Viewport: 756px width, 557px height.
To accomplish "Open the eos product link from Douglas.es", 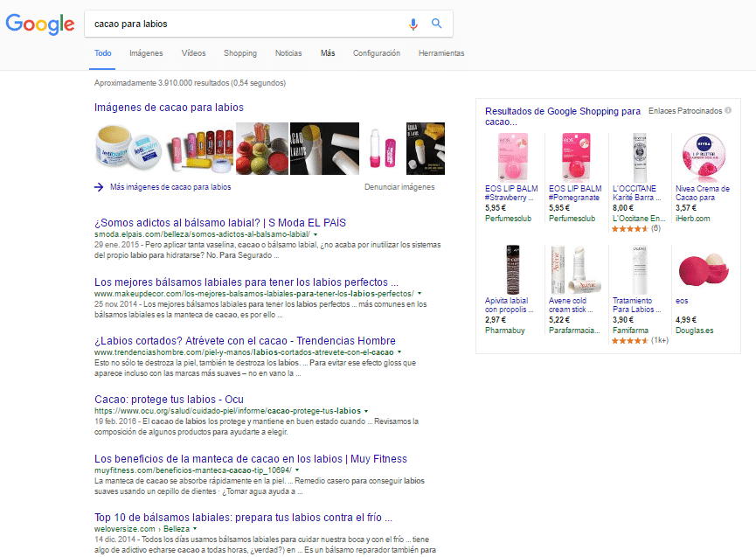I will point(682,301).
